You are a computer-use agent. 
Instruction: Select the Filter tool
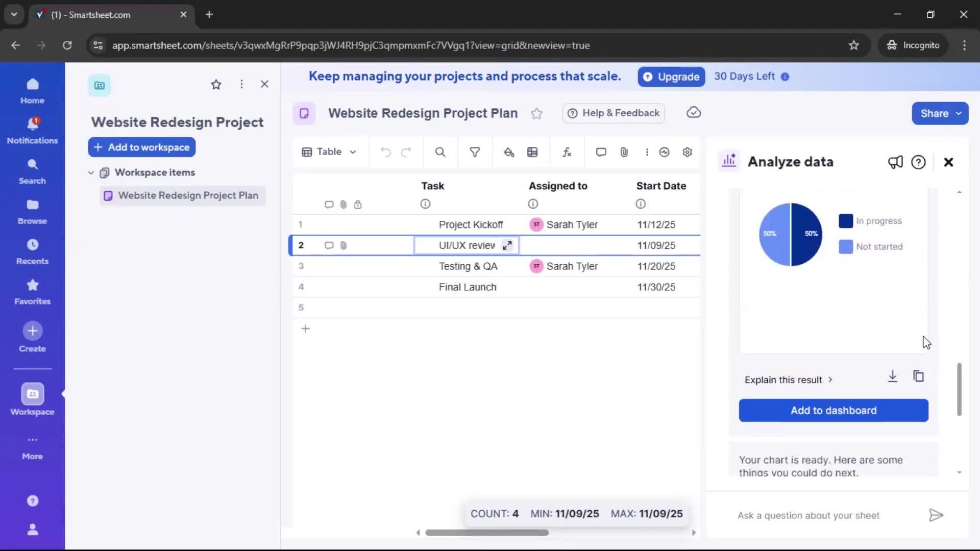point(475,152)
